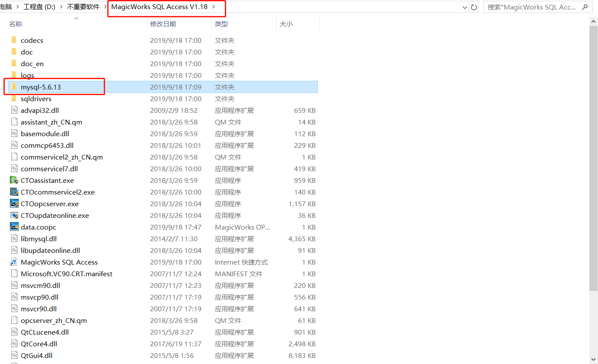Open the codecs folder icon

coord(14,40)
